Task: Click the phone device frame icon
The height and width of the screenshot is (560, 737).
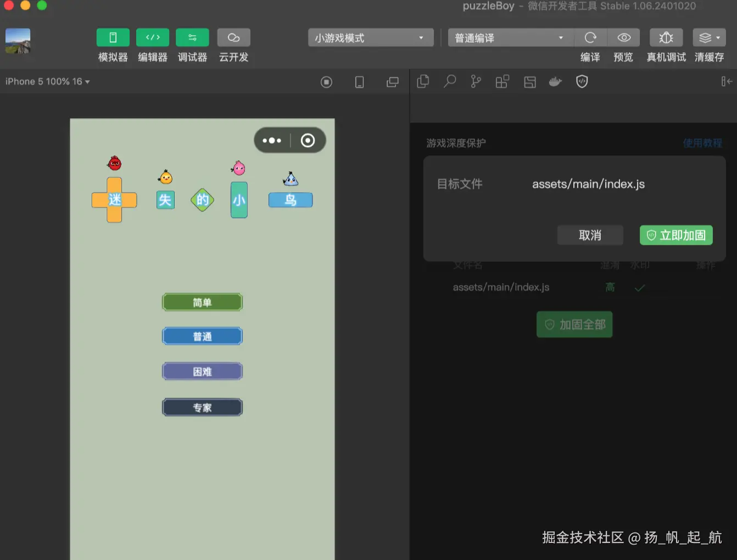Action: (x=360, y=82)
